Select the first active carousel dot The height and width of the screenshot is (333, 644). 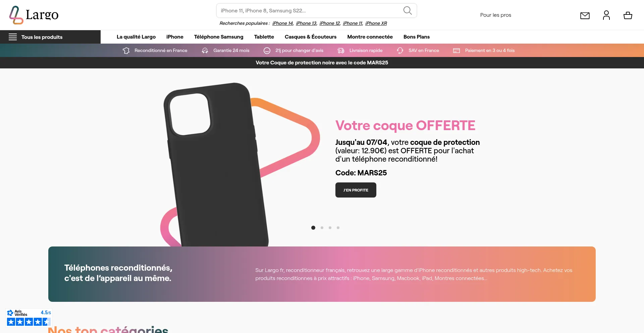313,228
